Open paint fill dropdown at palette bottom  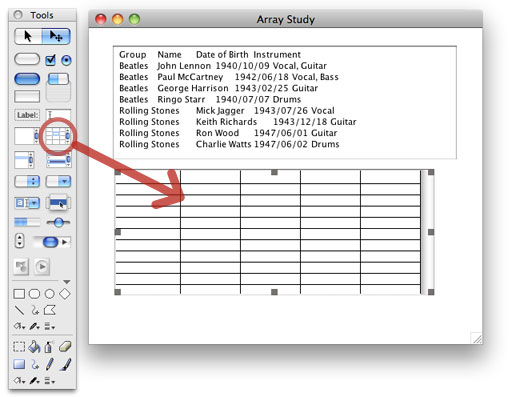pos(20,380)
